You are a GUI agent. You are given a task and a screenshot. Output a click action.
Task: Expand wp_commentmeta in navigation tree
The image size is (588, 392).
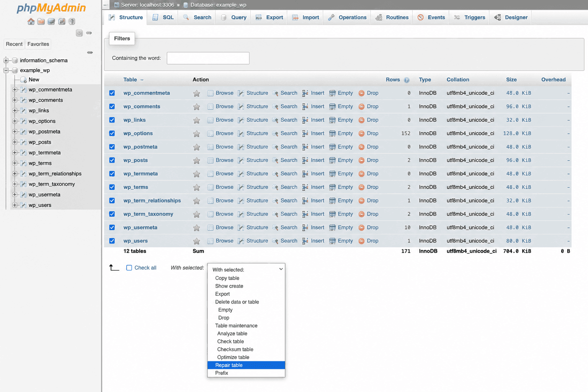pyautogui.click(x=15, y=90)
